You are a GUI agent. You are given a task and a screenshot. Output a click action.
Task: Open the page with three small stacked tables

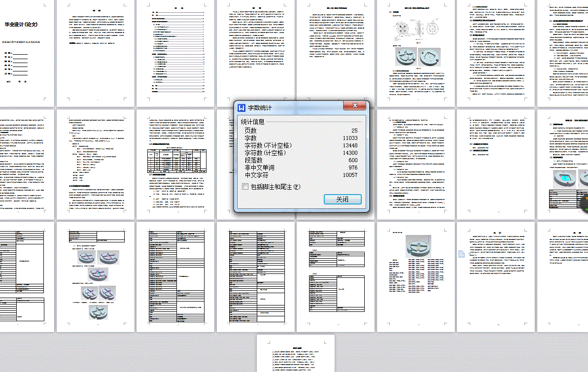point(336,277)
